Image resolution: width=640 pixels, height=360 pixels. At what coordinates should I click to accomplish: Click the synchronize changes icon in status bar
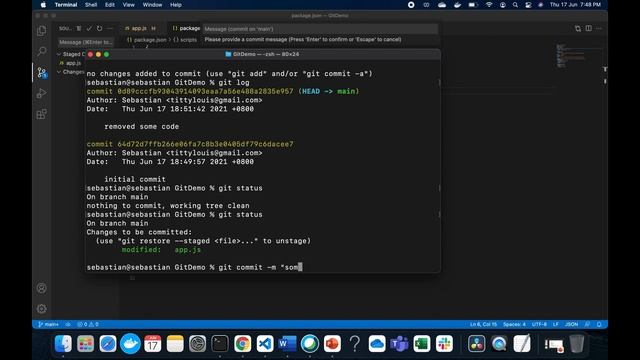(x=68, y=324)
